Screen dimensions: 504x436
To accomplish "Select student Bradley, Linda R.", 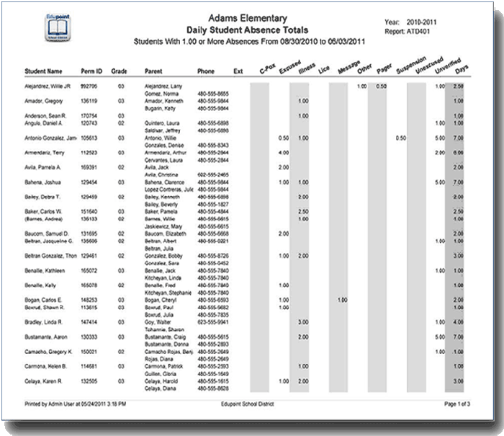I will pyautogui.click(x=43, y=322).
